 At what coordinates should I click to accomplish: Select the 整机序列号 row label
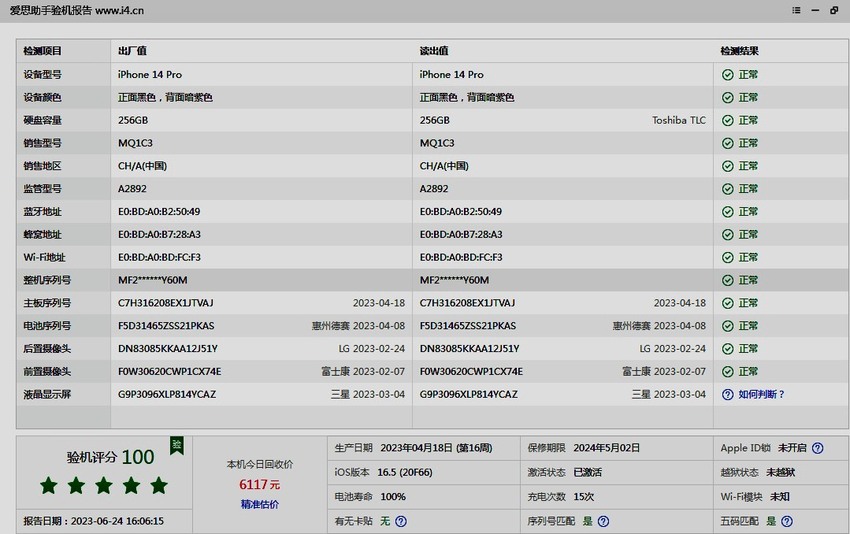tap(47, 280)
